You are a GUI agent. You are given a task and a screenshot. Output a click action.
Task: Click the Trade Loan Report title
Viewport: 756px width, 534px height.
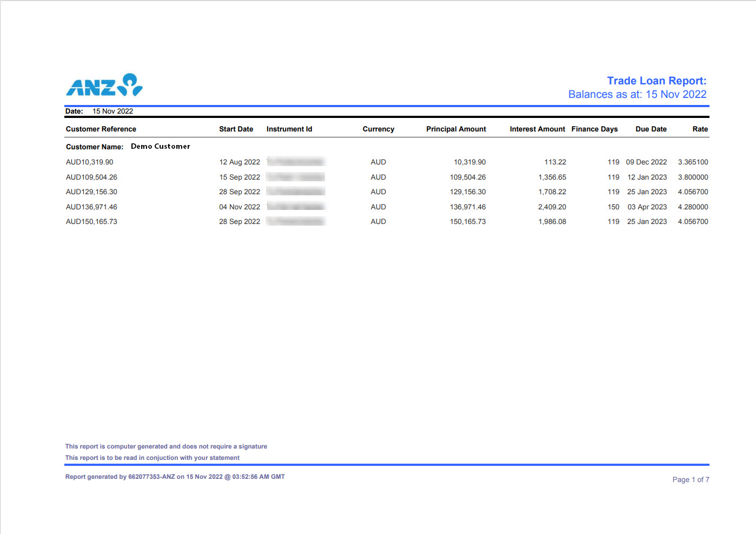pos(656,81)
